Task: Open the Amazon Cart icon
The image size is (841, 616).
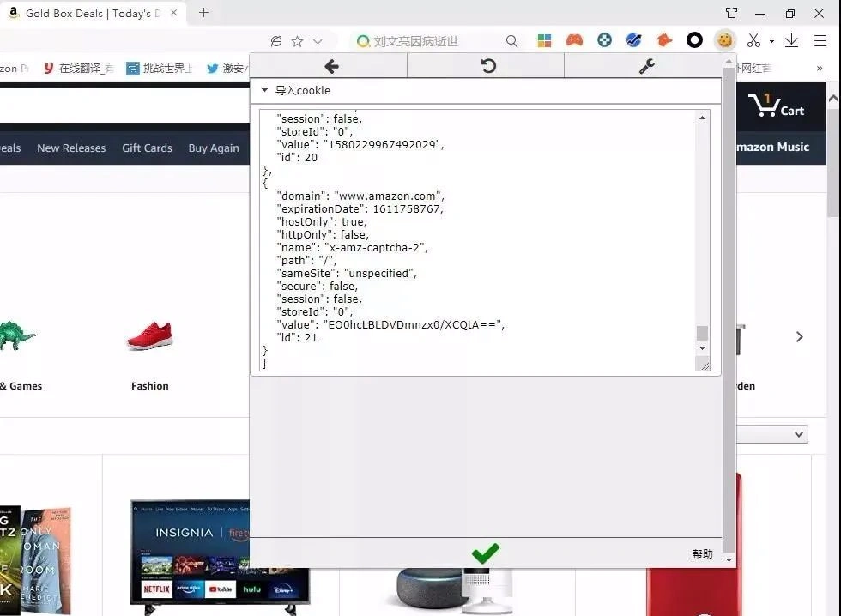Action: (x=776, y=105)
